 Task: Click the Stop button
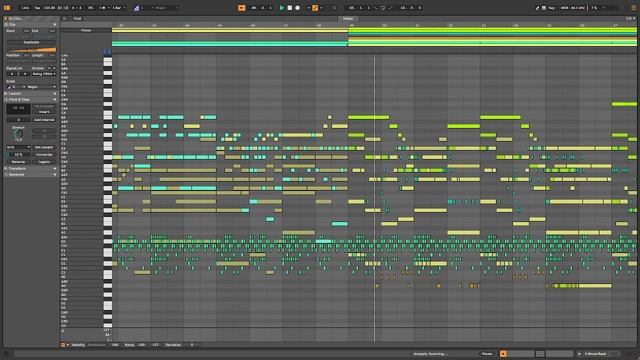[290, 8]
